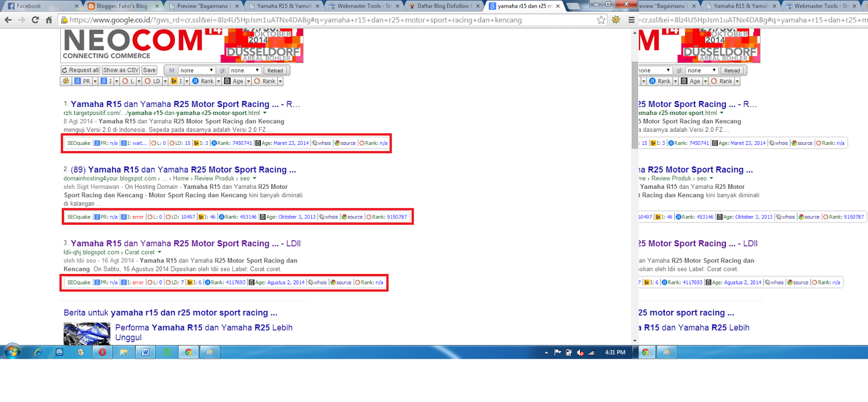Click Alexa Rank: 453146 in second result
Image resolution: width=868 pixels, height=402 pixels.
tap(238, 217)
